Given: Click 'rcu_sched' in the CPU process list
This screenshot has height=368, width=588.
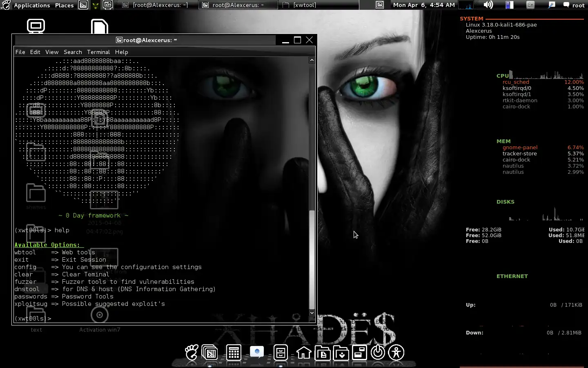Looking at the screenshot, I should (516, 82).
